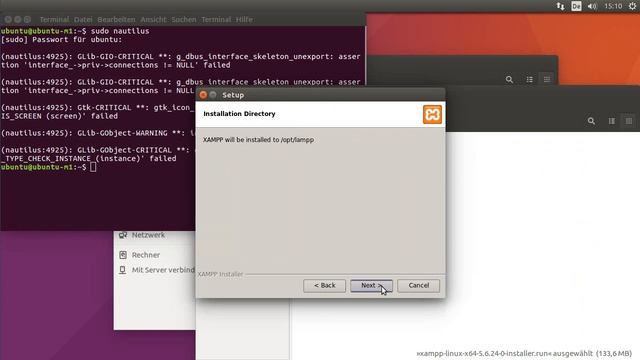Image resolution: width=640 pixels, height=360 pixels.
Task: Click the Setup dialog title bar
Action: pos(320,95)
